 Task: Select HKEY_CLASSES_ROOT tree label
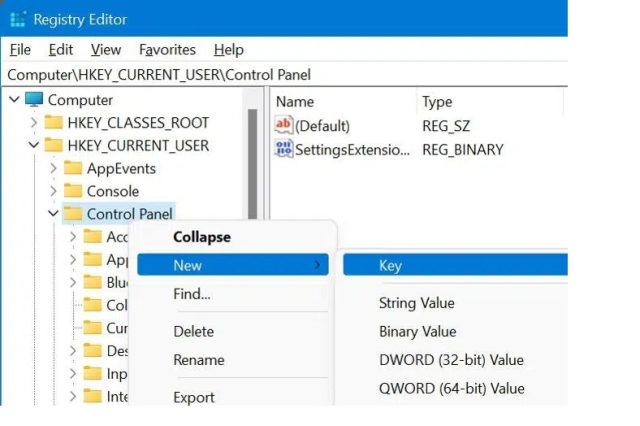click(x=138, y=123)
